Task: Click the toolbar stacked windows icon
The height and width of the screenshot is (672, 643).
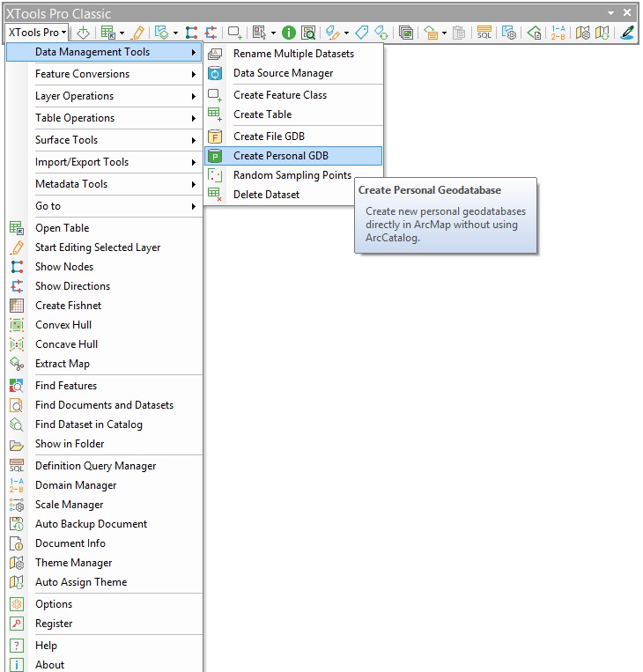Action: (405, 33)
